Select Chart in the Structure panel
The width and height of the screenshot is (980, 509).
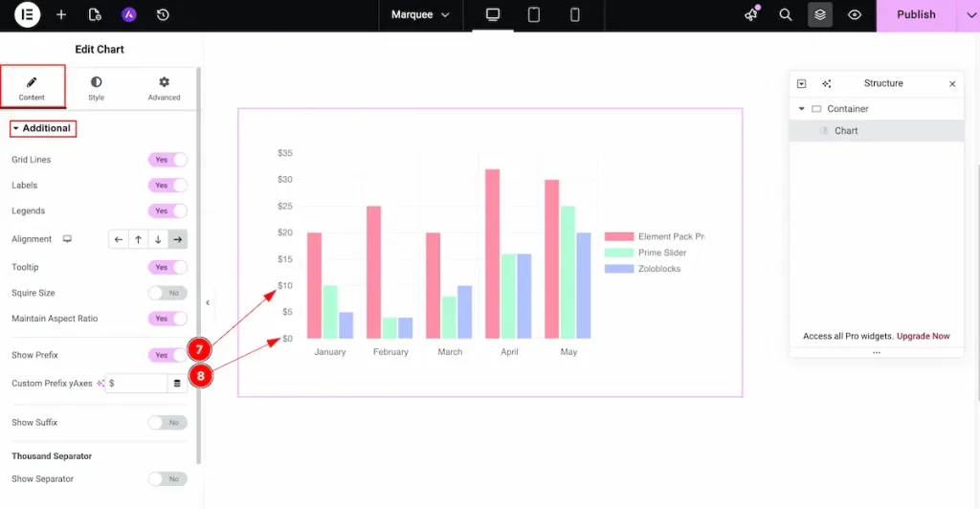846,130
